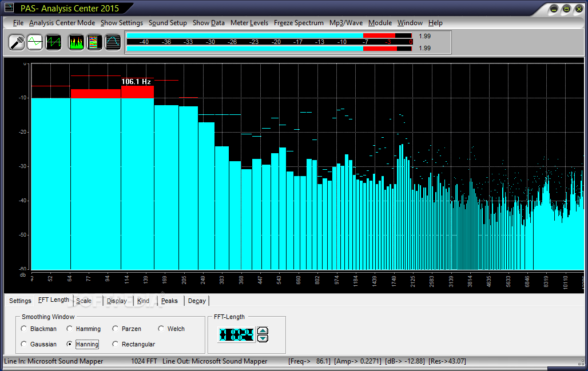Open the File menu
Viewport: 588px width, 371px height.
point(18,23)
